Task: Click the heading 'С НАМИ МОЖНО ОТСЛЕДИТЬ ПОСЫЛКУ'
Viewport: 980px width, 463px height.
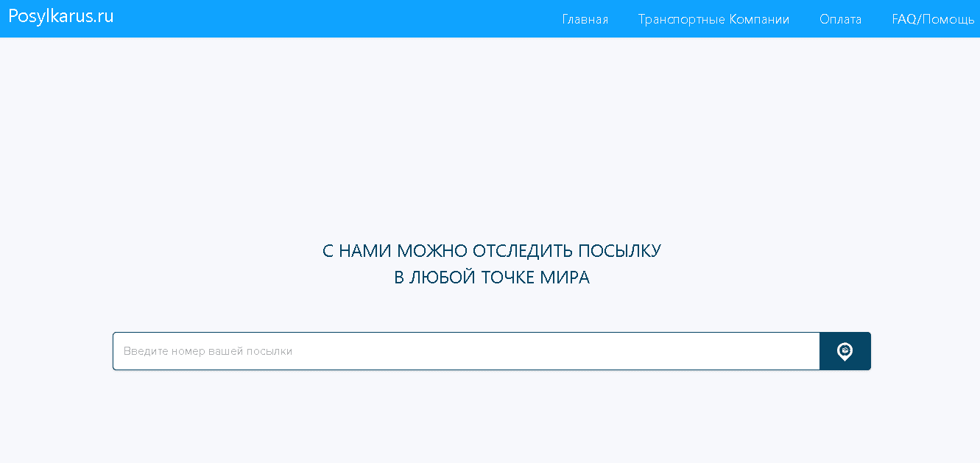Action: click(x=491, y=251)
